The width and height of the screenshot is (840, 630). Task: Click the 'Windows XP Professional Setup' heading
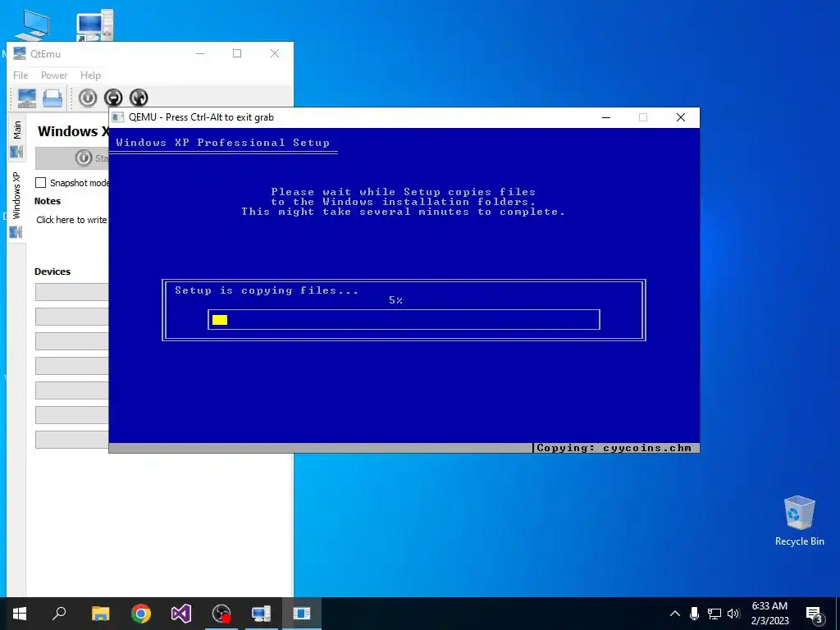[222, 143]
